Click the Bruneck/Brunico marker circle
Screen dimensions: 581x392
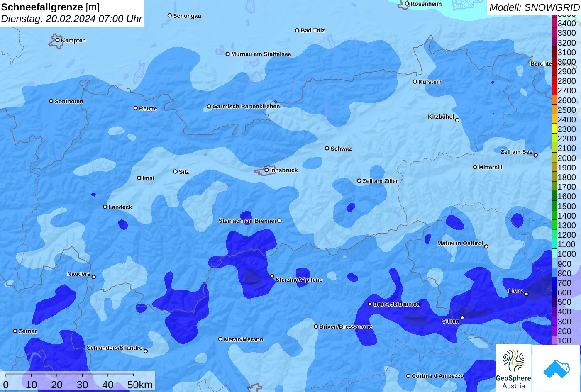tap(370, 304)
